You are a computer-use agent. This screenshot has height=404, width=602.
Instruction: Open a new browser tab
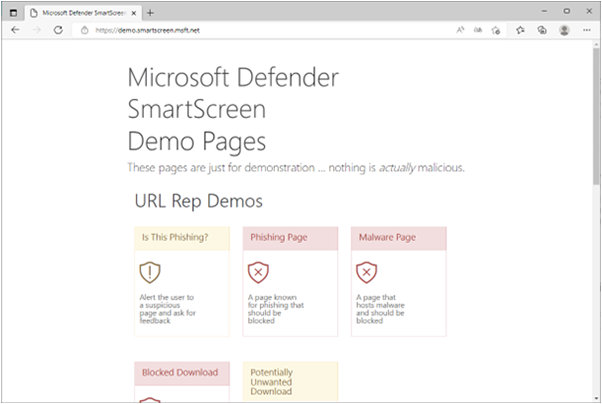[x=150, y=13]
